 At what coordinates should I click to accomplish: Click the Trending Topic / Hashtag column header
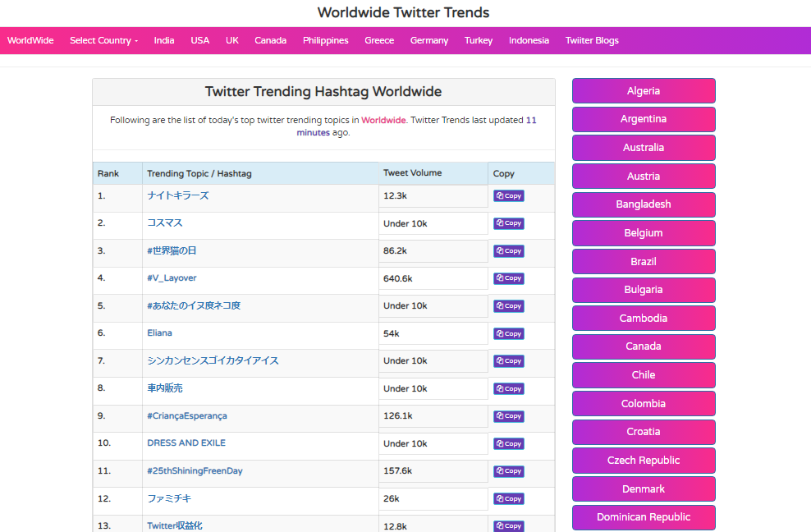click(x=261, y=173)
